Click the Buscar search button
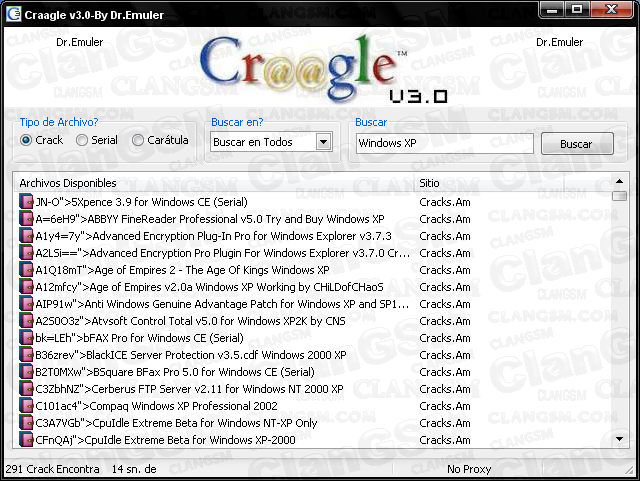 577,144
